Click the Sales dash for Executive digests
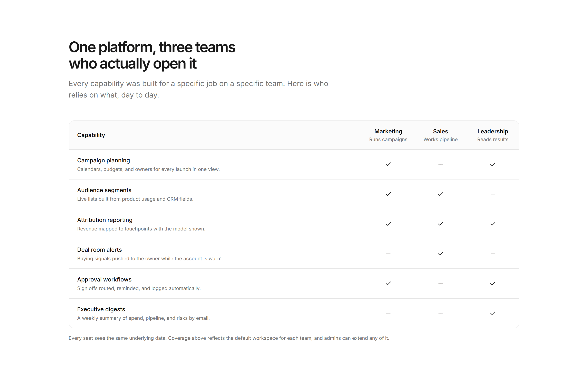The image size is (588, 381). 440,313
